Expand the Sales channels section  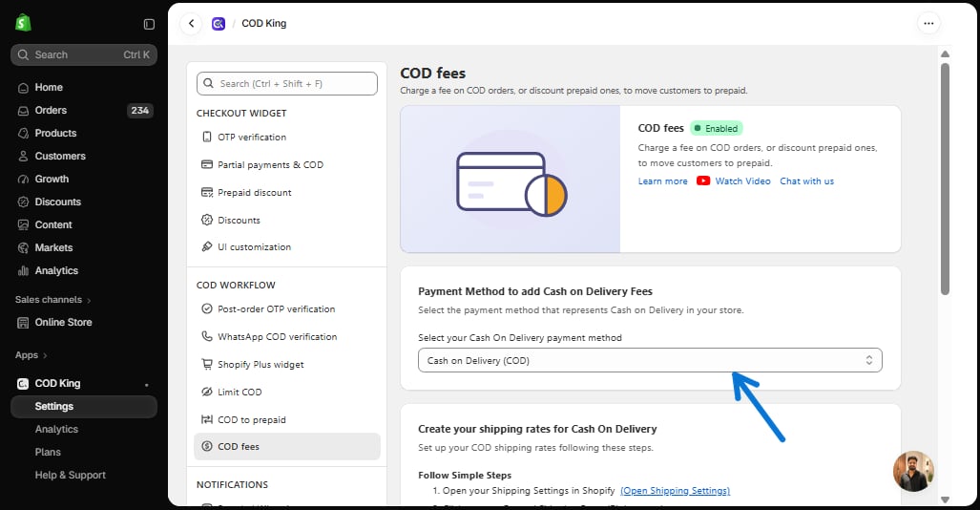(53, 300)
